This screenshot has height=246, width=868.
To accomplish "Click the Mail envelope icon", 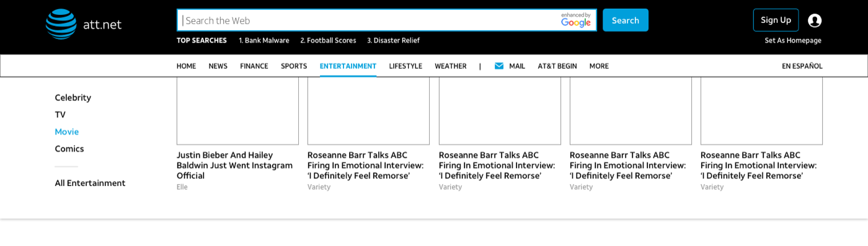I will click(498, 66).
